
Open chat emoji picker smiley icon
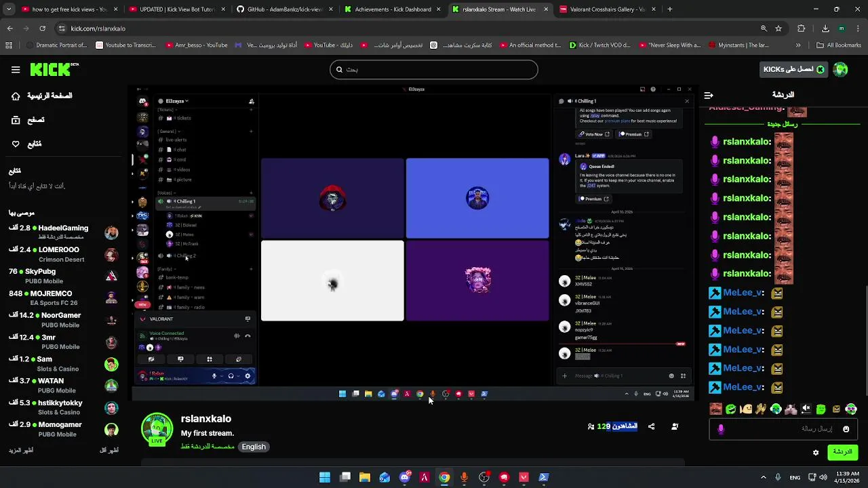click(846, 429)
